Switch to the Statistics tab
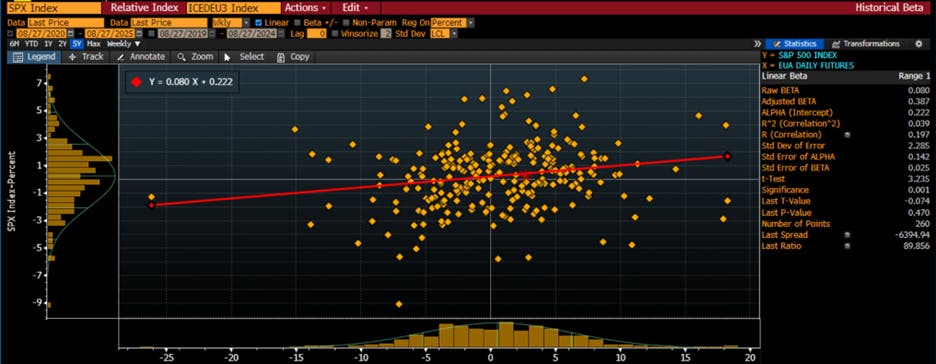Viewport: 936px width, 364px height. pyautogui.click(x=795, y=44)
